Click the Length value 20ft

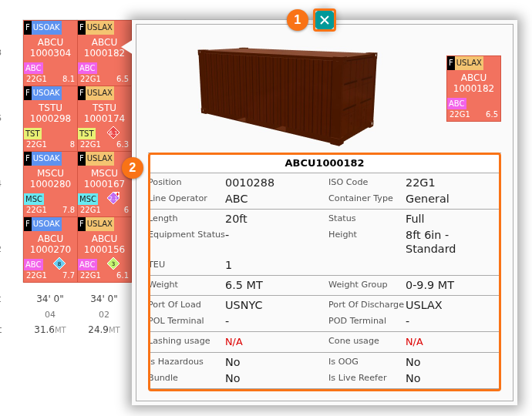coord(236,219)
